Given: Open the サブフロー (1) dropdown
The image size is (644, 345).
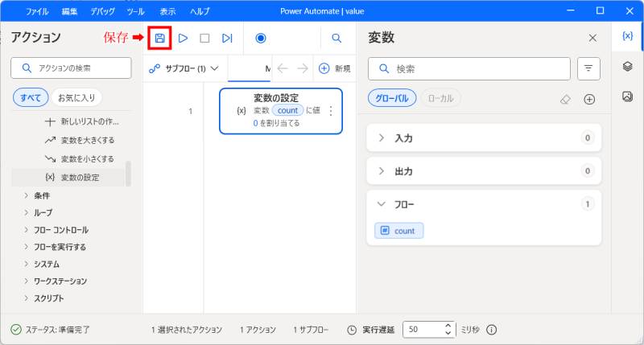Looking at the screenshot, I should coord(184,68).
